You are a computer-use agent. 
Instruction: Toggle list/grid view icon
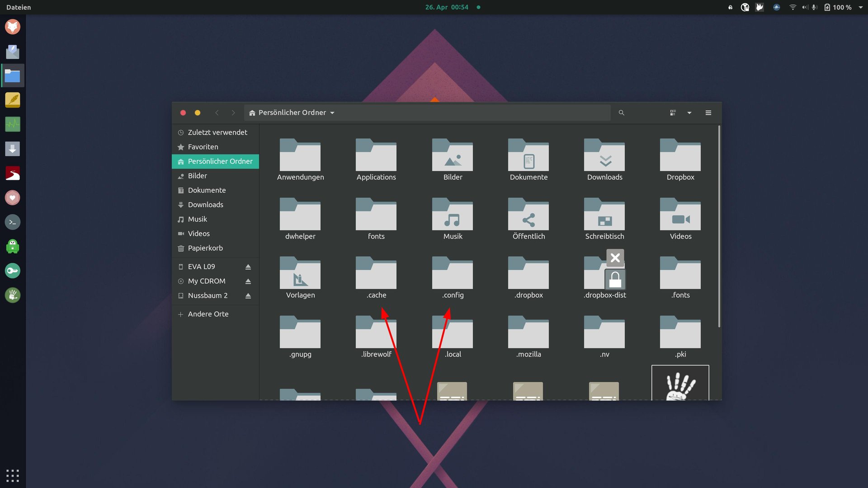(673, 113)
